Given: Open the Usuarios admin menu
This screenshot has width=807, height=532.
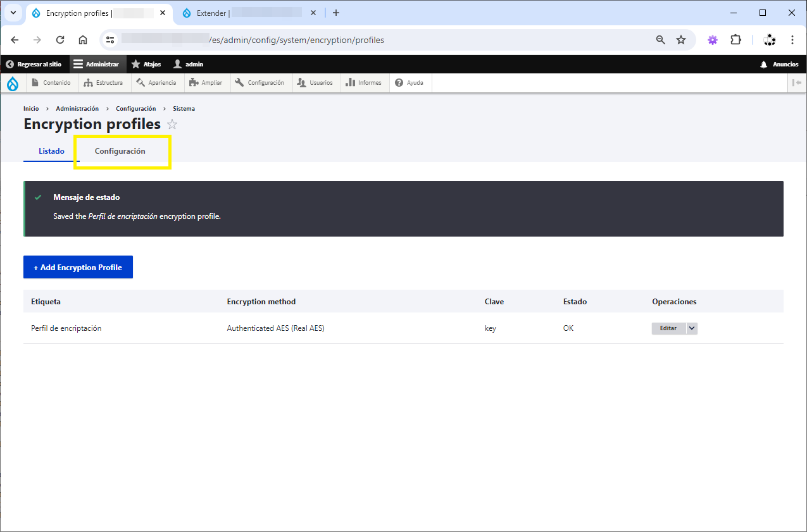Looking at the screenshot, I should click(316, 83).
